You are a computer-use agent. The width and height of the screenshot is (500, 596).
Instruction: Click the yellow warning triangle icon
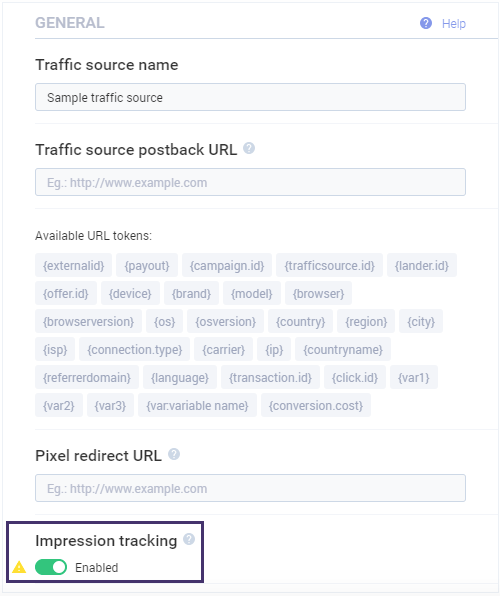19,567
